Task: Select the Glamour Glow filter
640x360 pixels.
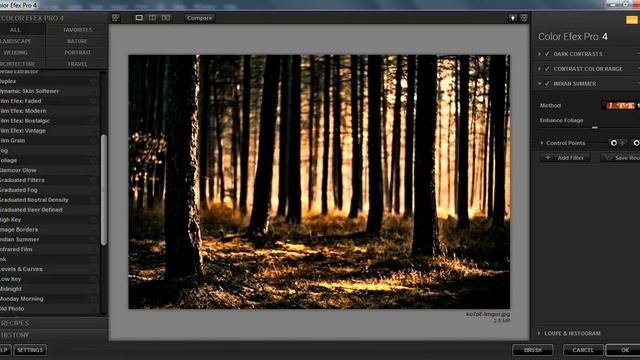Action: [x=49, y=170]
